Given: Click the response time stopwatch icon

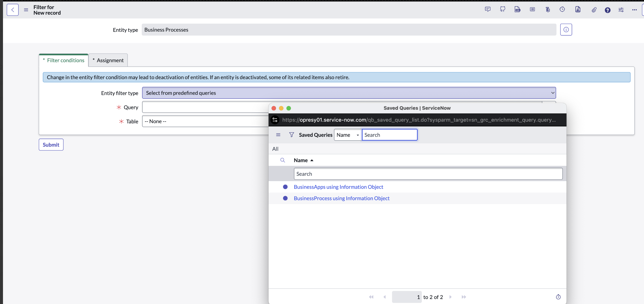Looking at the screenshot, I should pyautogui.click(x=558, y=297).
